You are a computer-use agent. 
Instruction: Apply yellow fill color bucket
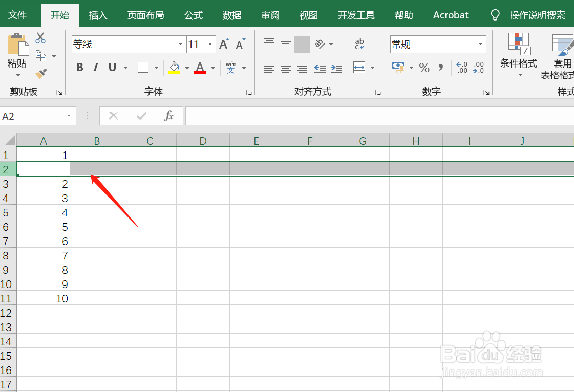coord(174,68)
